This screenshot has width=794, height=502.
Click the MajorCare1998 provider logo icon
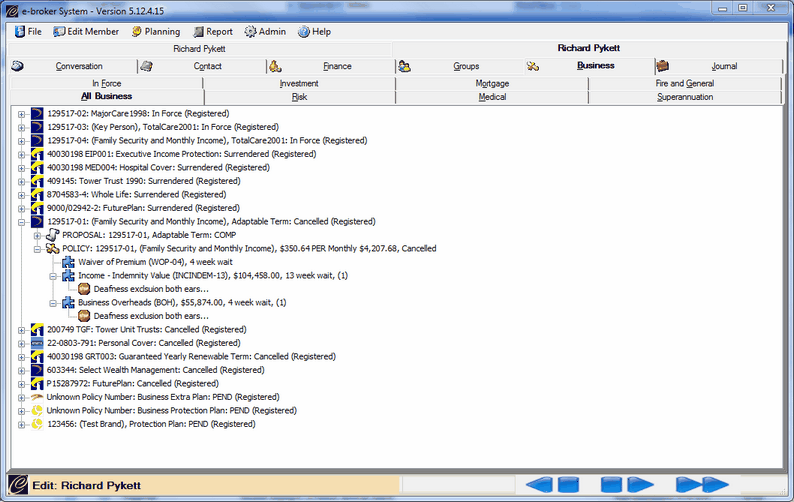pos(36,113)
